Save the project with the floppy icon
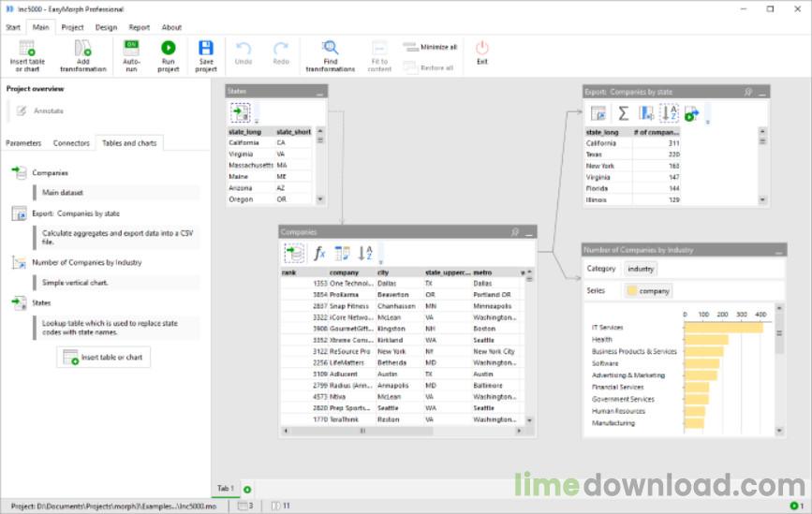The width and height of the screenshot is (812, 514). click(206, 49)
